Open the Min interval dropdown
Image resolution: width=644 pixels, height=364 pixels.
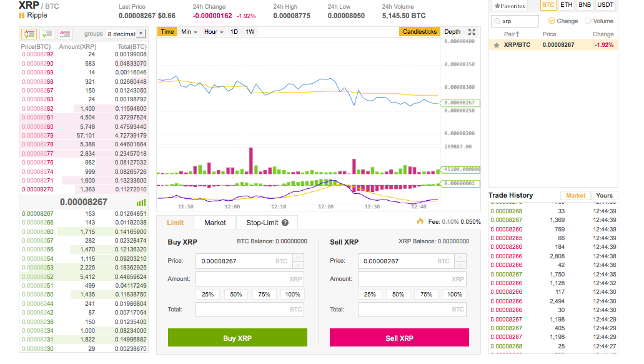pyautogui.click(x=189, y=32)
